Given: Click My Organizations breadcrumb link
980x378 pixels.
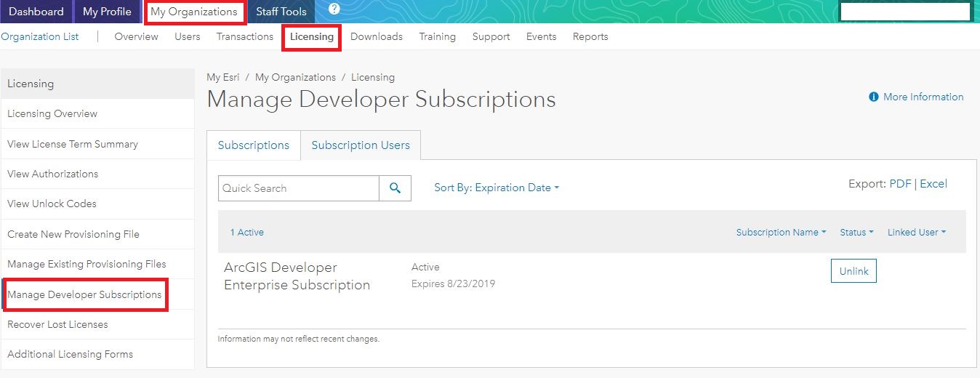Looking at the screenshot, I should click(295, 77).
